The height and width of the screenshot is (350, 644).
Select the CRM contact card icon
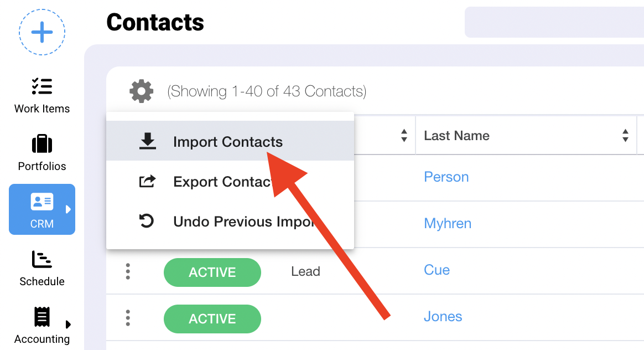click(x=42, y=202)
